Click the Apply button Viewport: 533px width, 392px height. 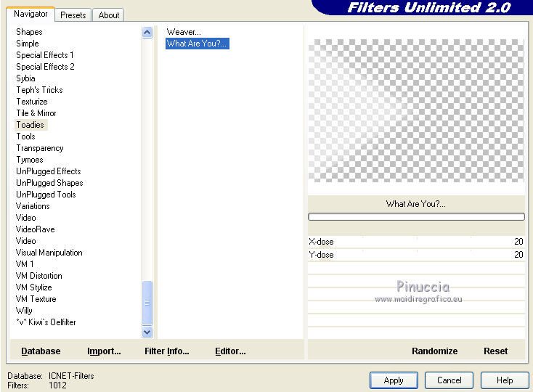point(394,380)
